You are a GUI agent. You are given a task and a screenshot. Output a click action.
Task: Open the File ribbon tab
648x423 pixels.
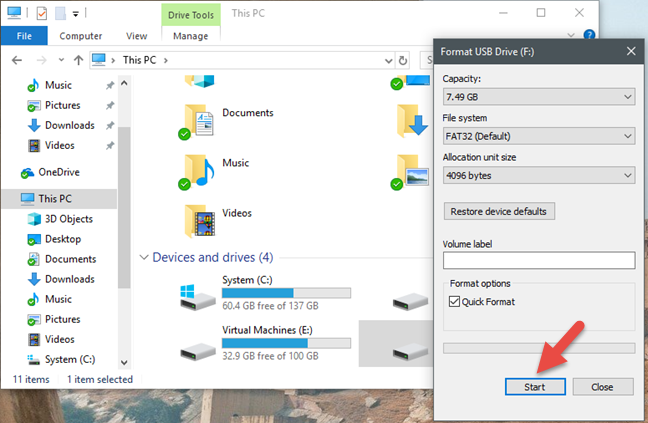(24, 36)
